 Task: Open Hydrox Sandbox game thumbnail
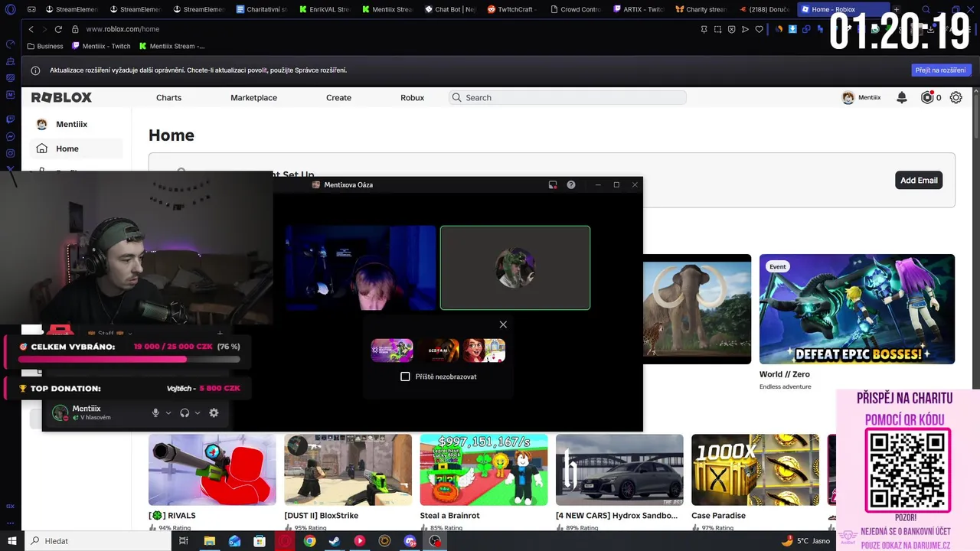click(x=619, y=470)
